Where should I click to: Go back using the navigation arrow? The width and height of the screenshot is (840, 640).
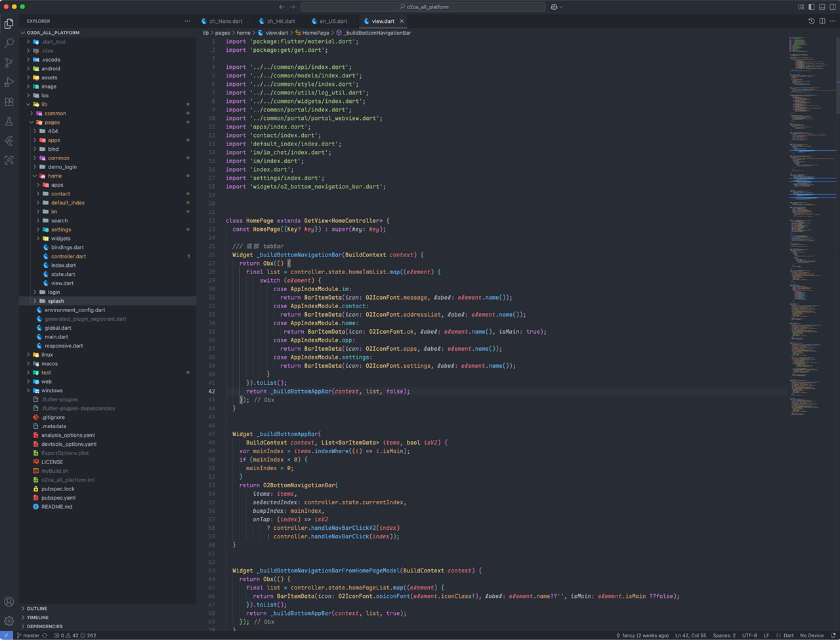[x=282, y=7]
